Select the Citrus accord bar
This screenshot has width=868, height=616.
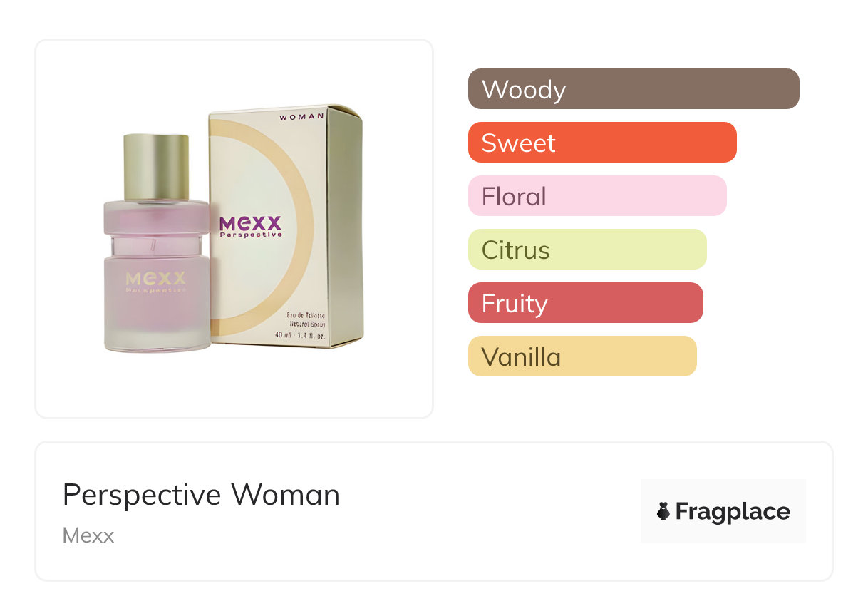point(587,250)
